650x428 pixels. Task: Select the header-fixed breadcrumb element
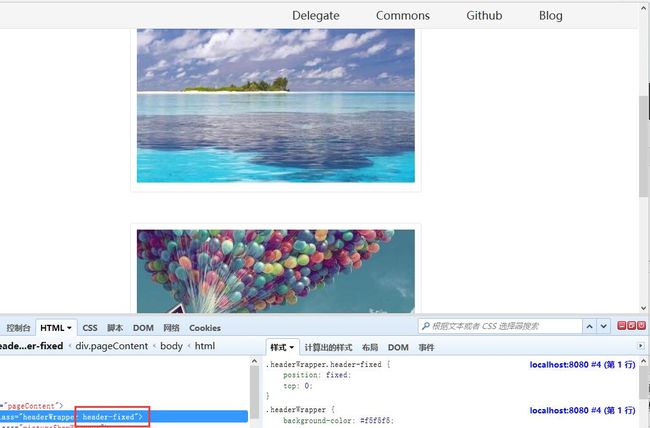32,346
